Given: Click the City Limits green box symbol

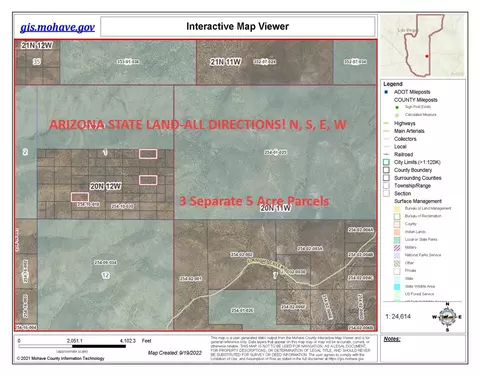Looking at the screenshot, I should click(386, 162).
